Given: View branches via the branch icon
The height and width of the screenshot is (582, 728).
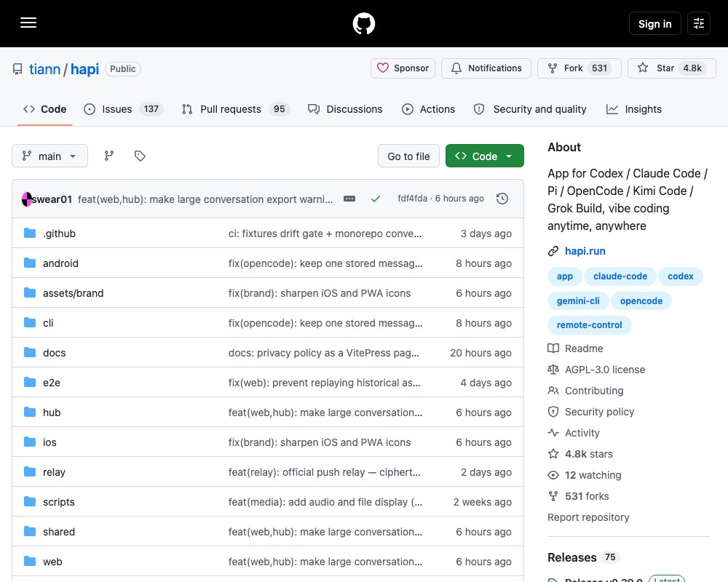Looking at the screenshot, I should pyautogui.click(x=109, y=156).
